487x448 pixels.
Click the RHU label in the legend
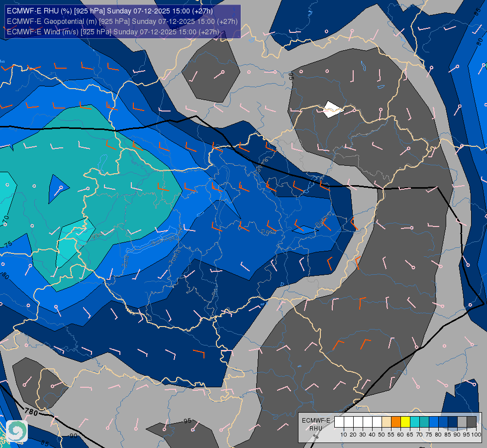coord(316,429)
